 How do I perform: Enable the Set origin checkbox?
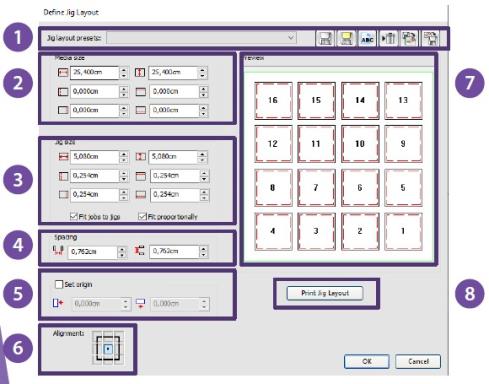pyautogui.click(x=59, y=284)
